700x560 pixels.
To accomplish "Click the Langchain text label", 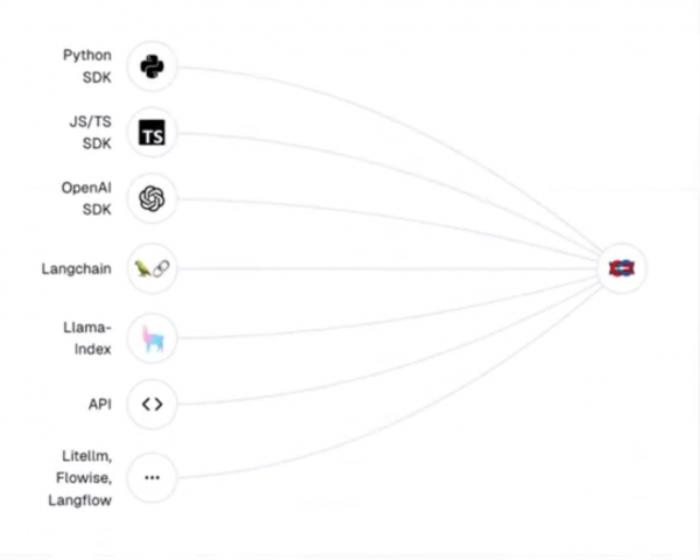I will point(76,269).
